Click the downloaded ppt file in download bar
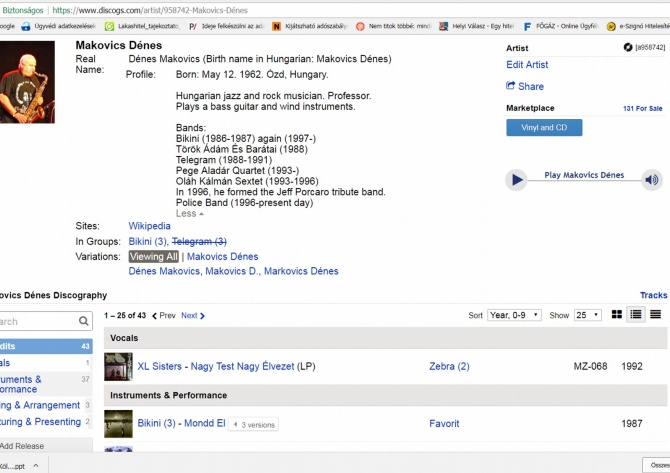Image resolution: width=670 pixels, height=473 pixels. tap(13, 466)
